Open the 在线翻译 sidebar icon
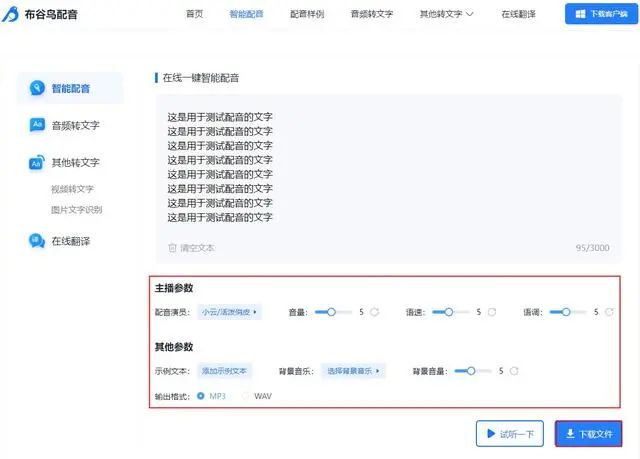 point(37,241)
